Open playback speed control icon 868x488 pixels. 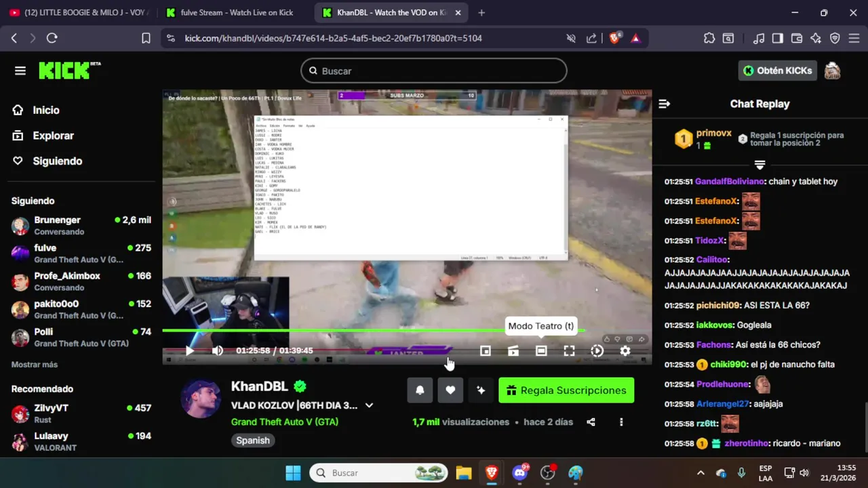tap(597, 350)
